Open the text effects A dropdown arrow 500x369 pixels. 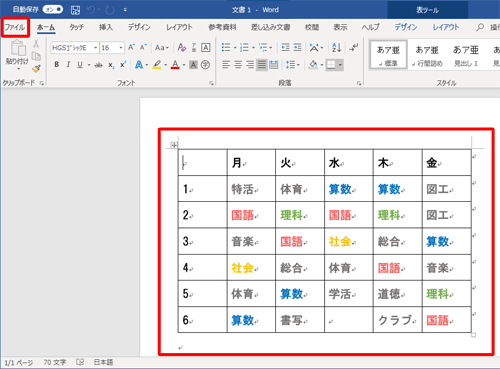147,65
